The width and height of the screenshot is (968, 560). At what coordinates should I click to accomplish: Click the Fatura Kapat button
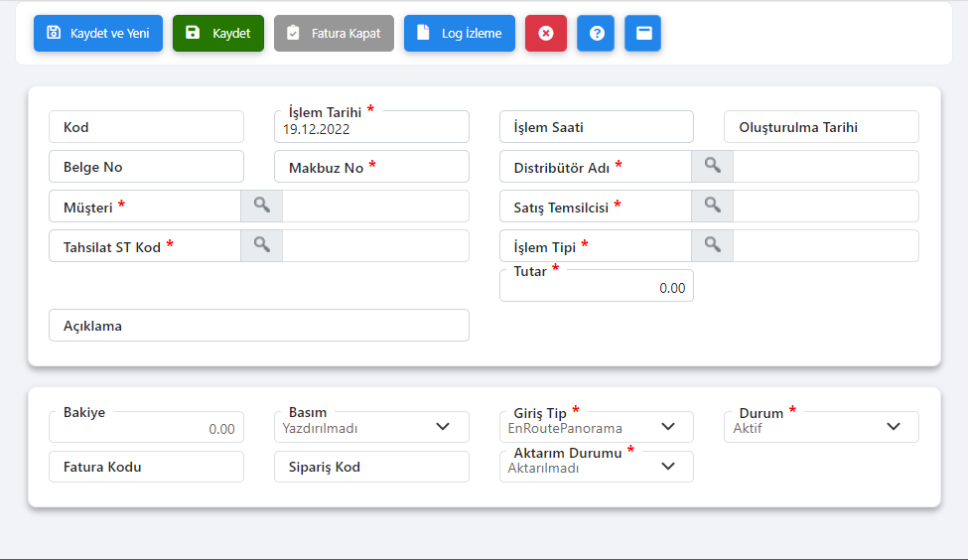click(x=334, y=33)
